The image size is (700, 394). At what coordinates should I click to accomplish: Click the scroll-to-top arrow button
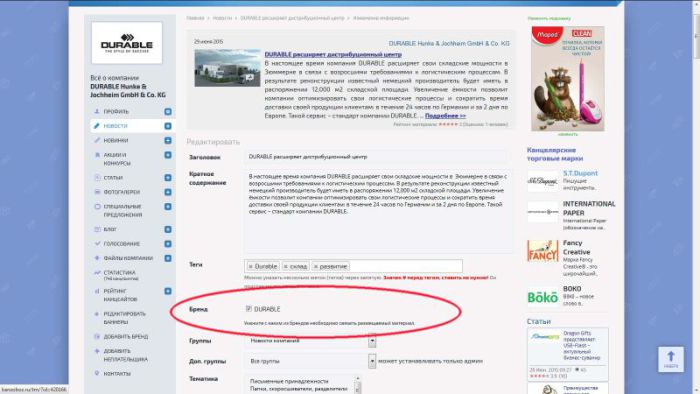(x=671, y=359)
